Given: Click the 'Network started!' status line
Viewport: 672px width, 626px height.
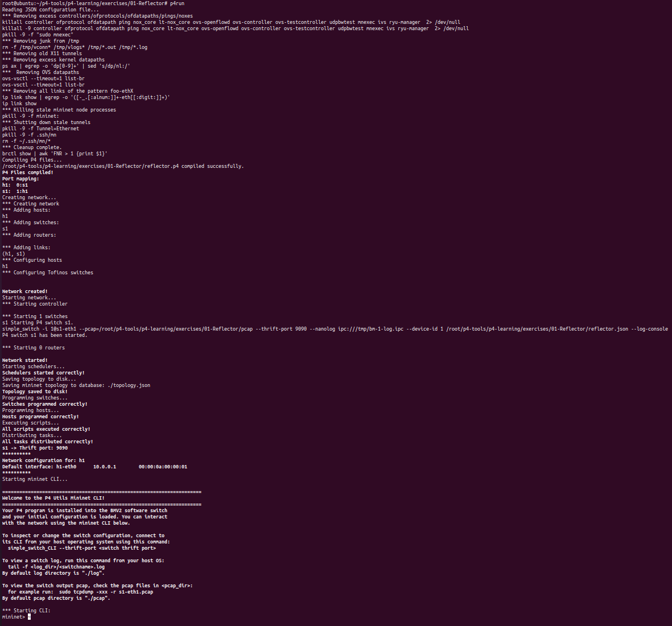Looking at the screenshot, I should coord(25,360).
